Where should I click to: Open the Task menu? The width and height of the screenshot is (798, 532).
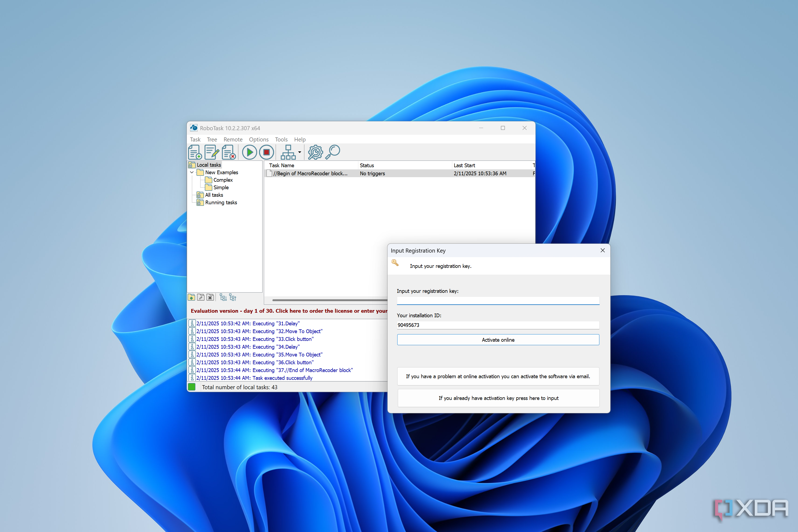click(x=195, y=140)
